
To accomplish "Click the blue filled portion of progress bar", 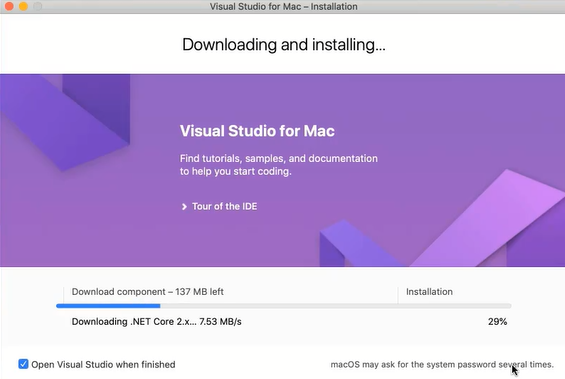I will click(x=108, y=306).
